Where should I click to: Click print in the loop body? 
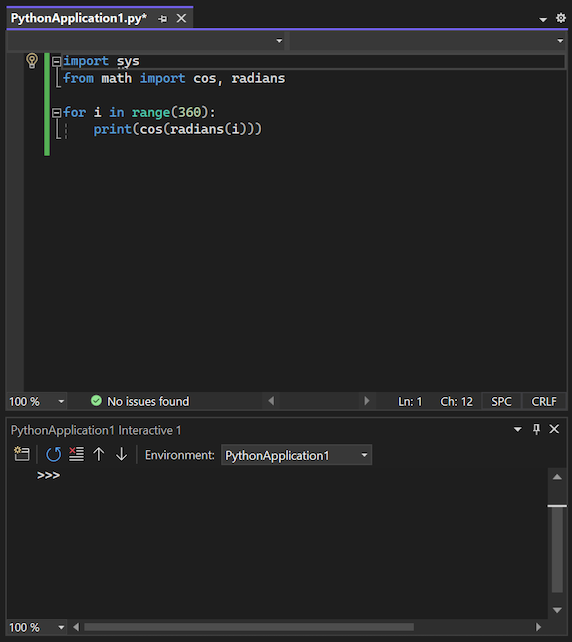(113, 130)
